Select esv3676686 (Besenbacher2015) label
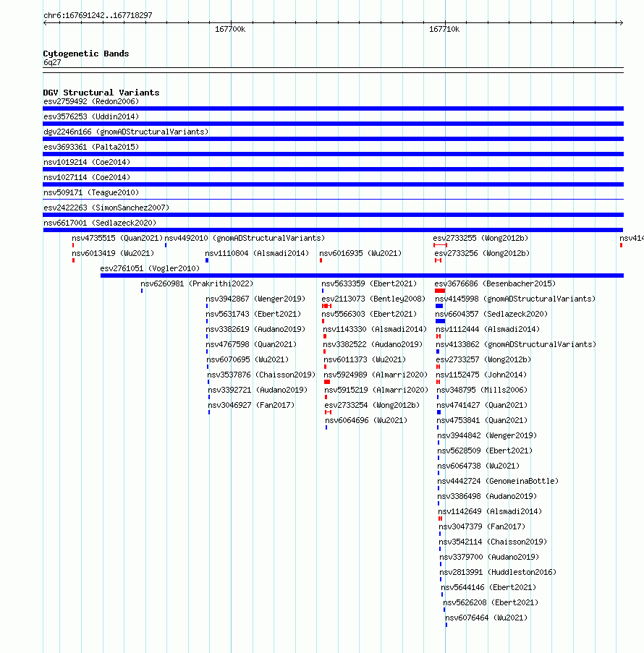This screenshot has width=644, height=653. tap(495, 284)
